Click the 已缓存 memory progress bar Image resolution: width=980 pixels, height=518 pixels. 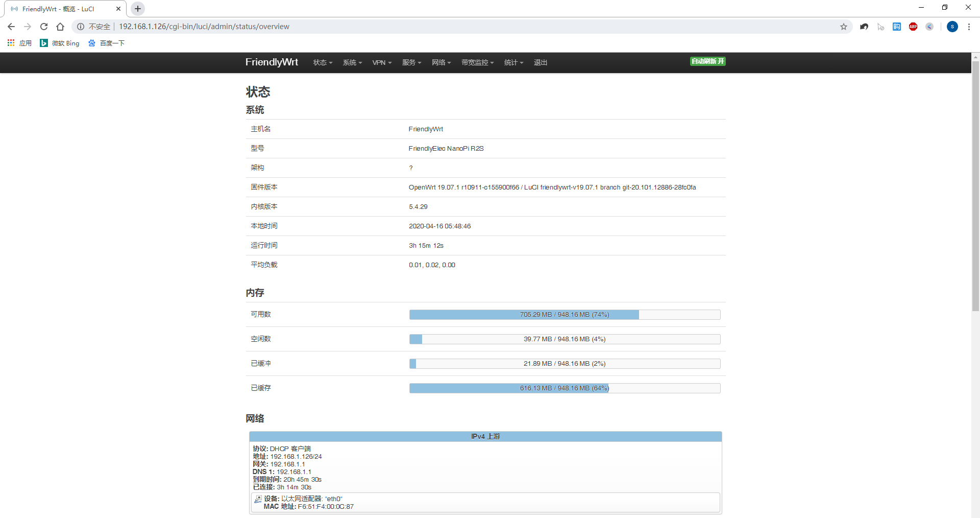tap(565, 388)
